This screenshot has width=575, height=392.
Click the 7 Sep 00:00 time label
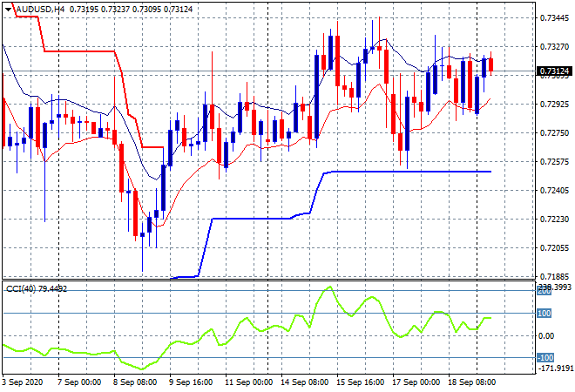pos(78,382)
